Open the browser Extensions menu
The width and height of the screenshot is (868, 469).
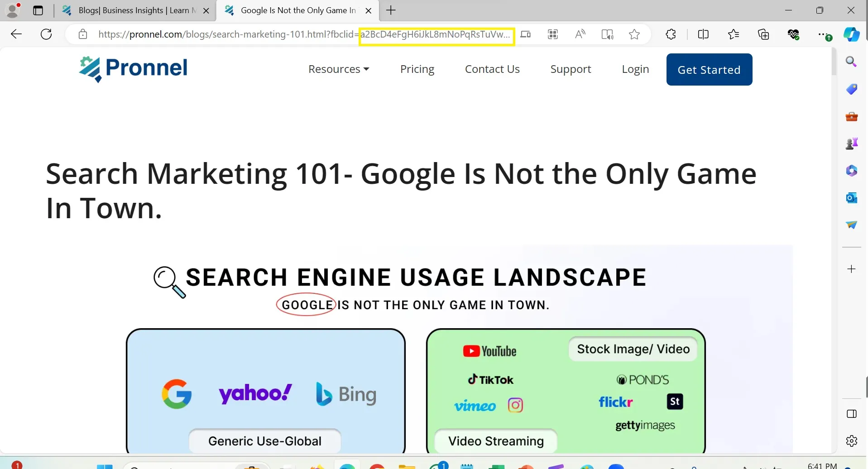click(671, 34)
